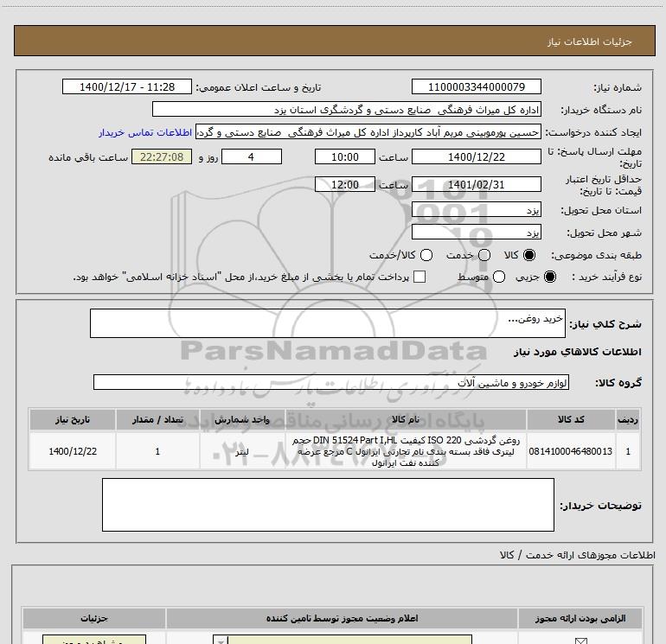Tick the Islamic treasury bonds payment checkbox

419,277
